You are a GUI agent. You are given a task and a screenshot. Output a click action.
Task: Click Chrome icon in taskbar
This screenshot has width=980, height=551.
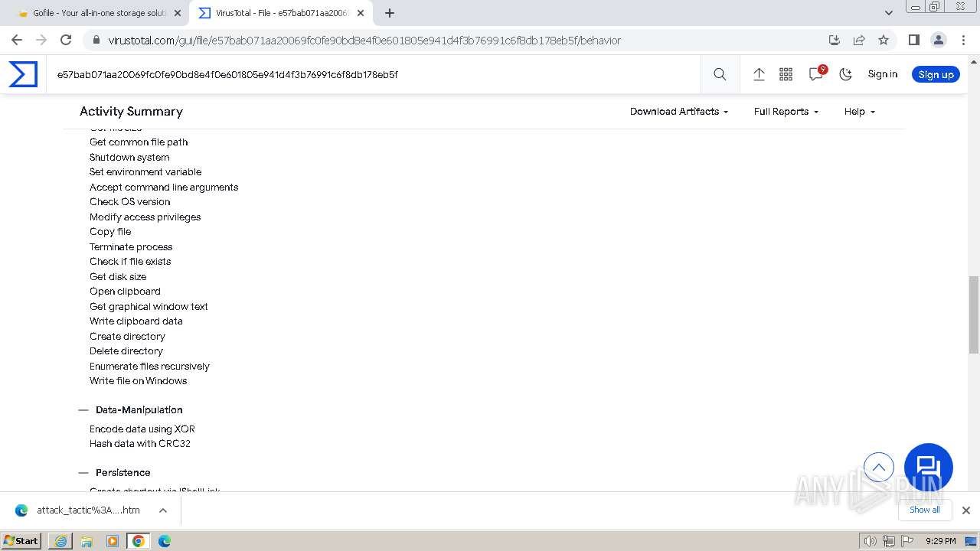[139, 541]
